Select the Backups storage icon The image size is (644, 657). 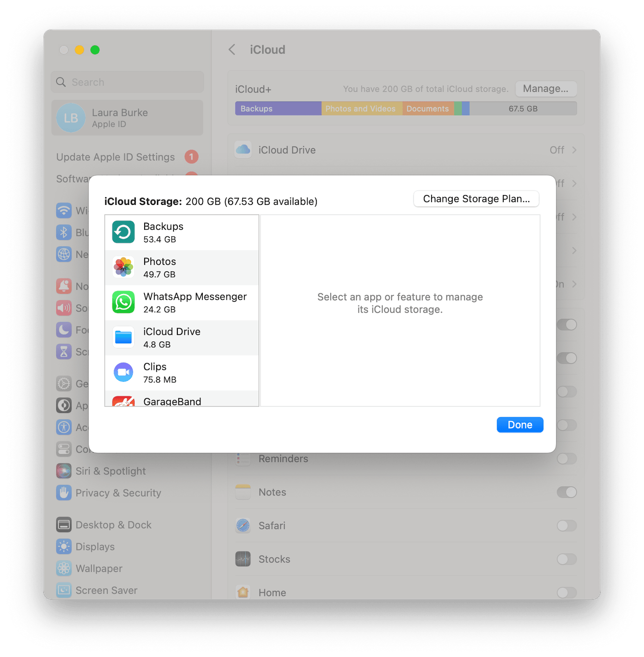point(124,232)
